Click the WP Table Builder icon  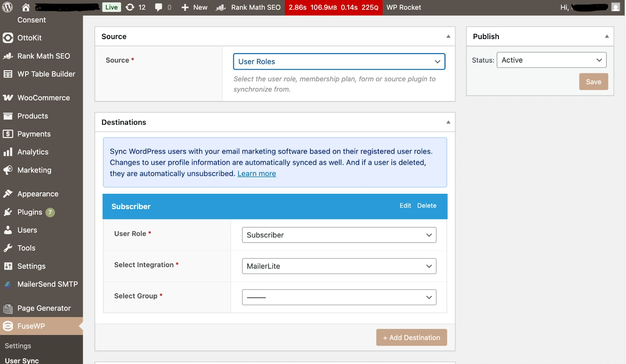pos(8,74)
